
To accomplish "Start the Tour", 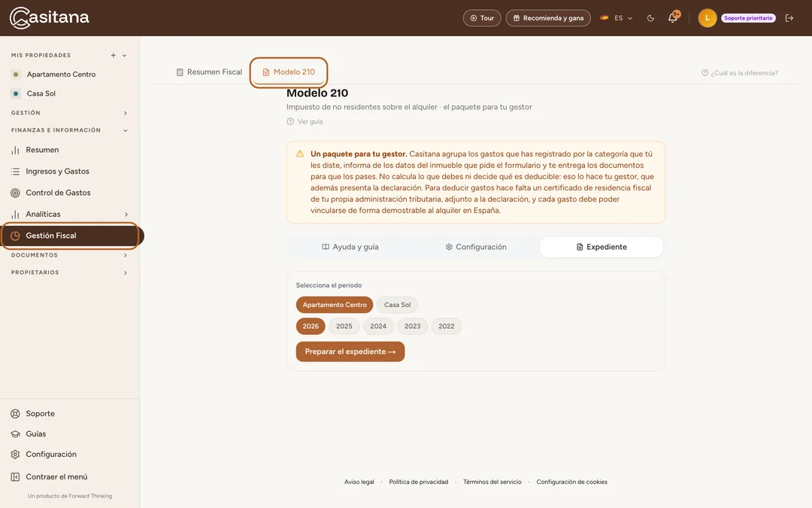I will point(482,18).
